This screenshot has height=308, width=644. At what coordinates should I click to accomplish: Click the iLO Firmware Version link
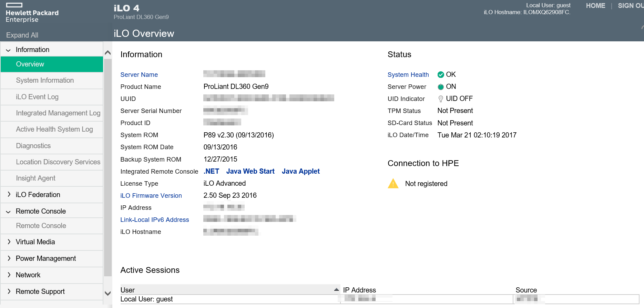[x=151, y=196]
